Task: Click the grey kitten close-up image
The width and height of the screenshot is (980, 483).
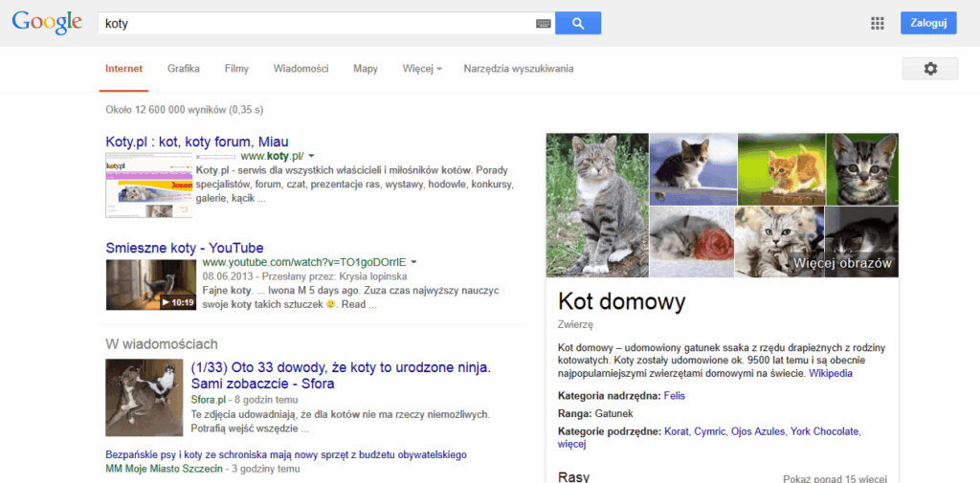Action: 862,168
